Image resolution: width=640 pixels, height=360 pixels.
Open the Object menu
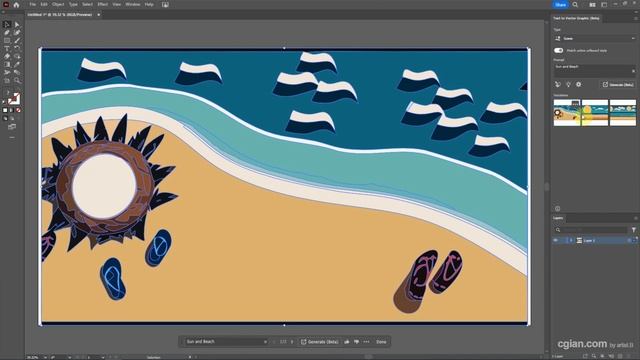click(x=58, y=4)
